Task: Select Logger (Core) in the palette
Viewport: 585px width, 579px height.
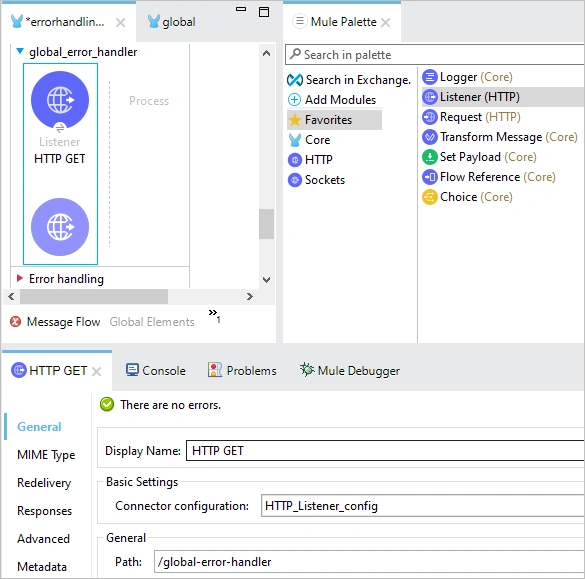Action: (x=467, y=77)
